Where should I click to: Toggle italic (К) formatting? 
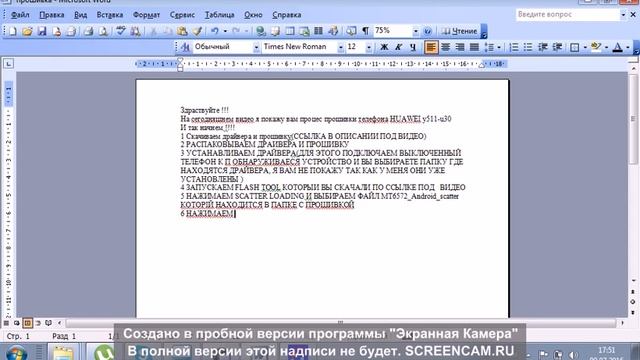click(x=398, y=47)
